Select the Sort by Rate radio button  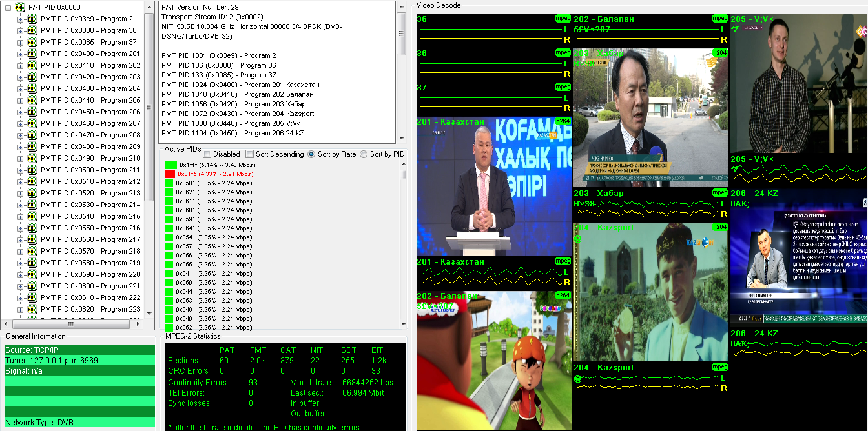pyautogui.click(x=311, y=154)
